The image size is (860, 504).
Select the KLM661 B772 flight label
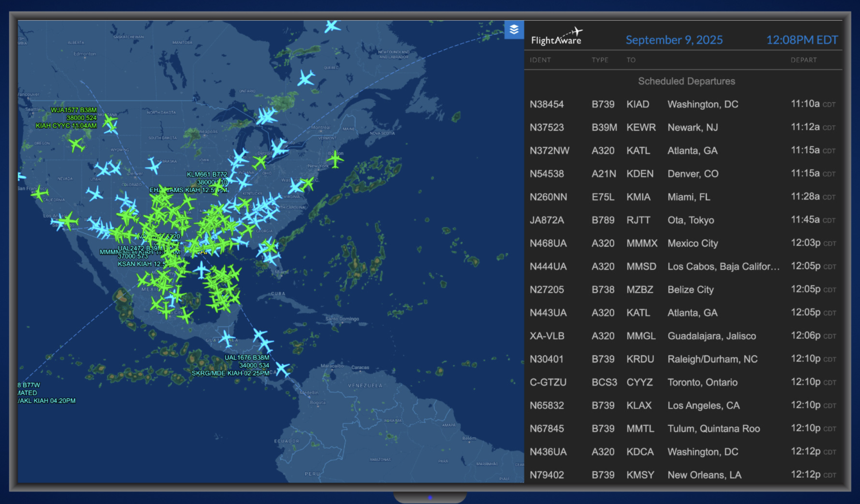pyautogui.click(x=189, y=182)
